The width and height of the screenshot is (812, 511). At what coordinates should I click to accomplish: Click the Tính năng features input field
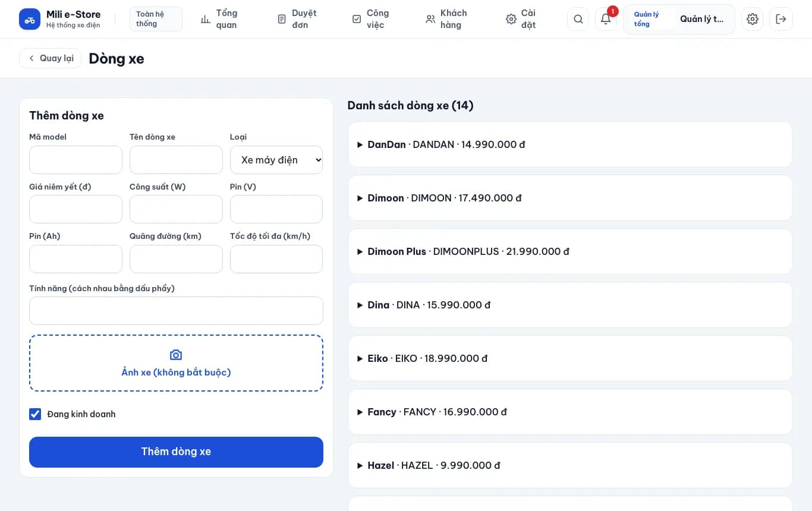point(176,311)
